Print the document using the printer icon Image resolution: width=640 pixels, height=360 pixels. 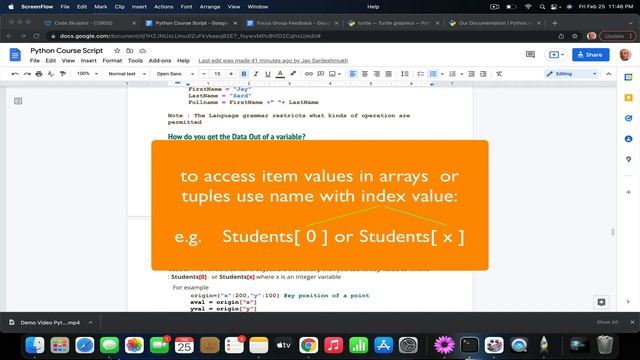pyautogui.click(x=39, y=74)
